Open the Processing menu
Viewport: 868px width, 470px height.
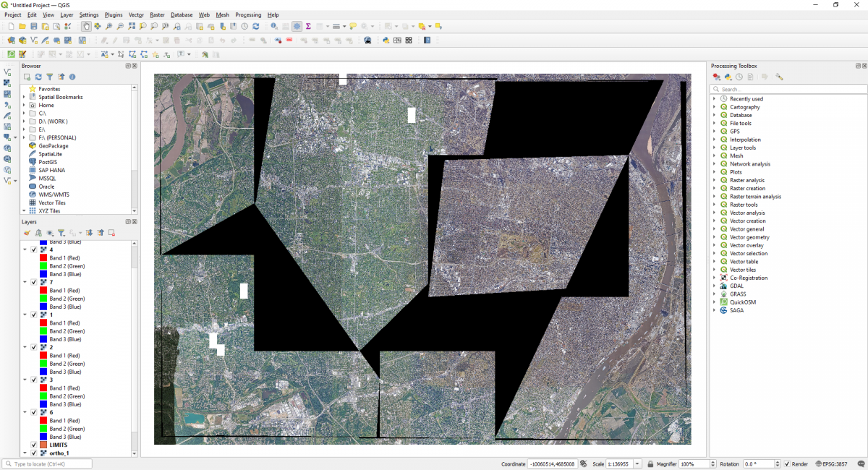[x=248, y=14]
